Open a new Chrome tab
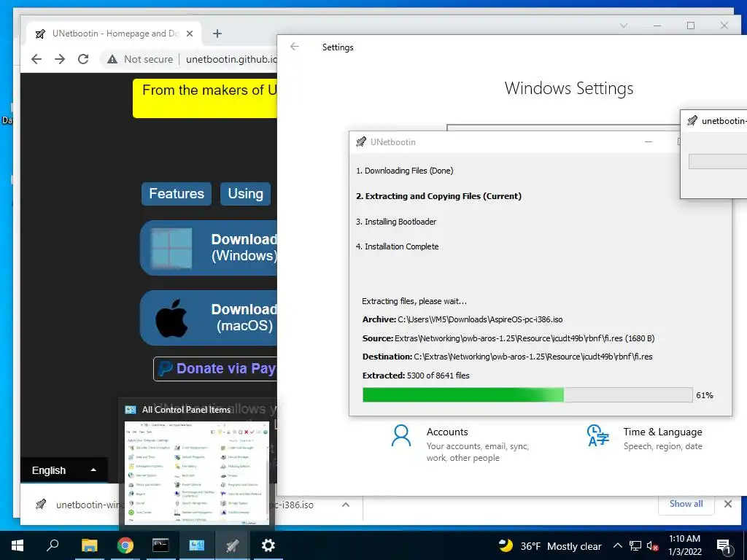Screen dimensions: 747x560 (217, 34)
